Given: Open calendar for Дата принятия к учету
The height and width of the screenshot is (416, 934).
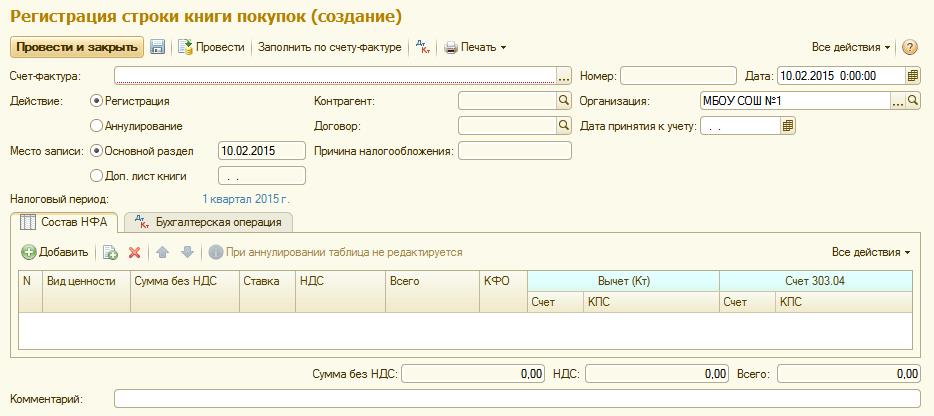Looking at the screenshot, I should (x=788, y=126).
